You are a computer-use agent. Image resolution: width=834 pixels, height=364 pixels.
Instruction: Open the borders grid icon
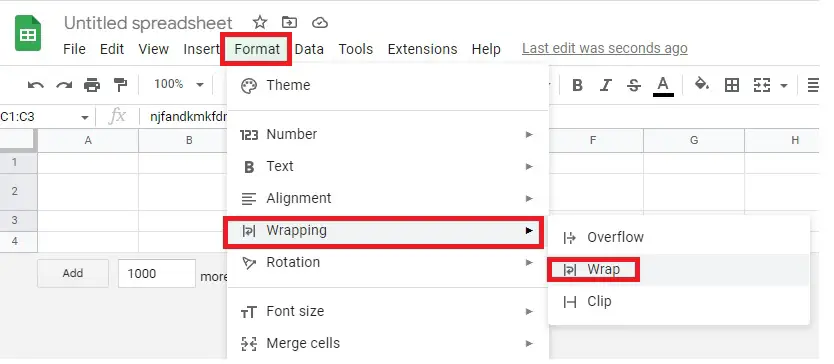click(x=732, y=85)
